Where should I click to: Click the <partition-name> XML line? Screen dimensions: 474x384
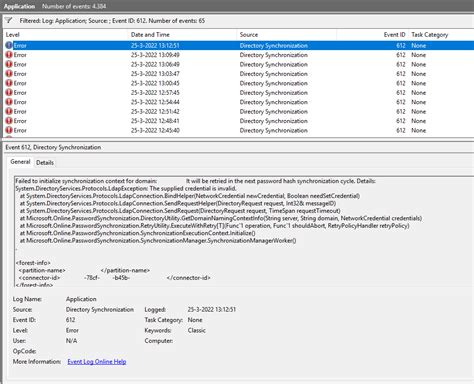click(x=84, y=270)
